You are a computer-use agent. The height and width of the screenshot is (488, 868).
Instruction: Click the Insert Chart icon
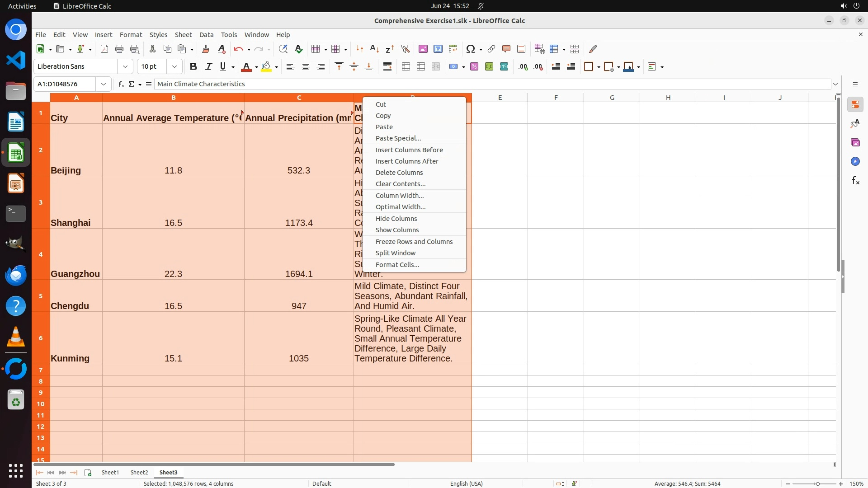[x=438, y=49]
